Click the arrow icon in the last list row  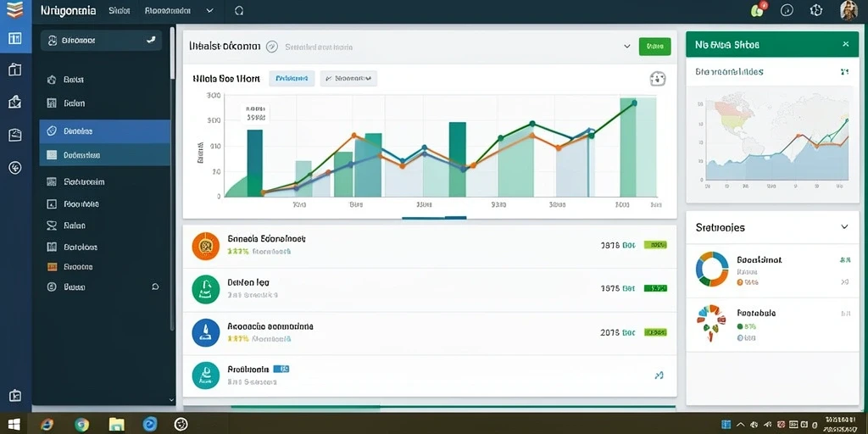[658, 376]
